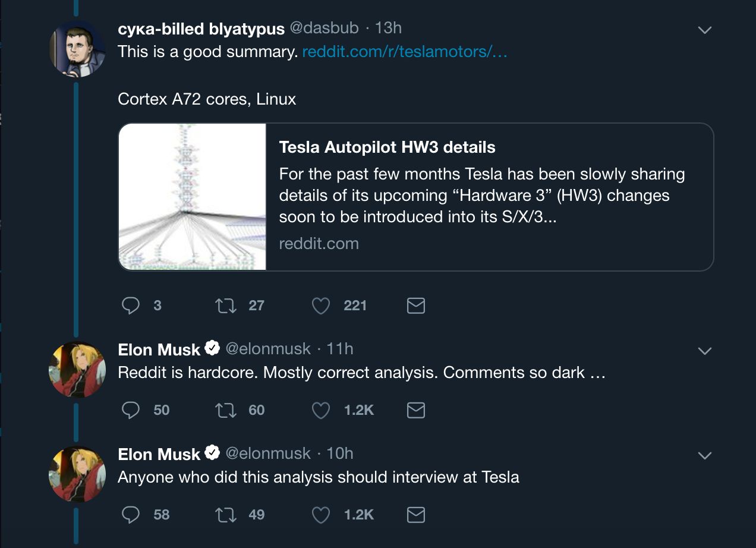Like Elon Musk's 'interview at Tesla' tweet
Image resolution: width=756 pixels, height=548 pixels.
(321, 515)
